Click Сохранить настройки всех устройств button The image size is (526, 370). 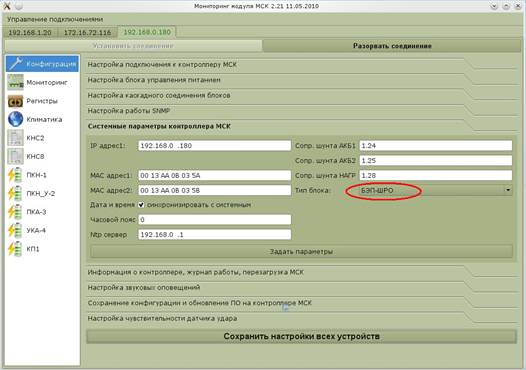[301, 336]
